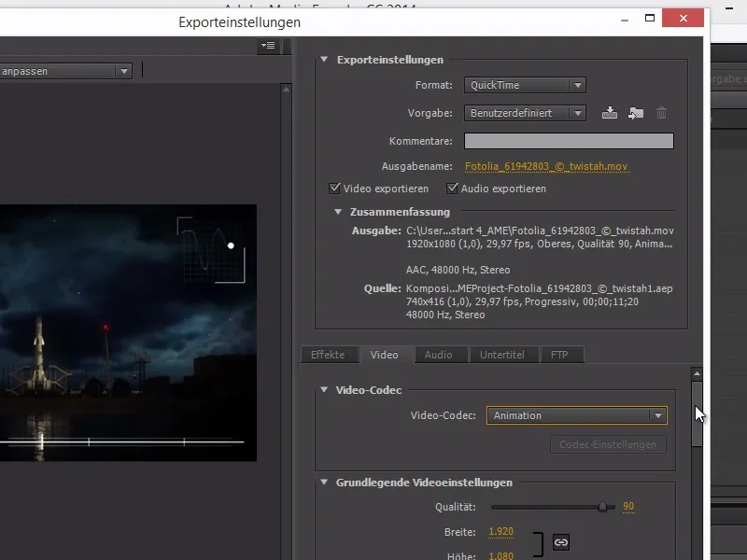Viewport: 747px width, 560px height.
Task: Toggle the link icon between Breite and Höhe
Action: 559,541
